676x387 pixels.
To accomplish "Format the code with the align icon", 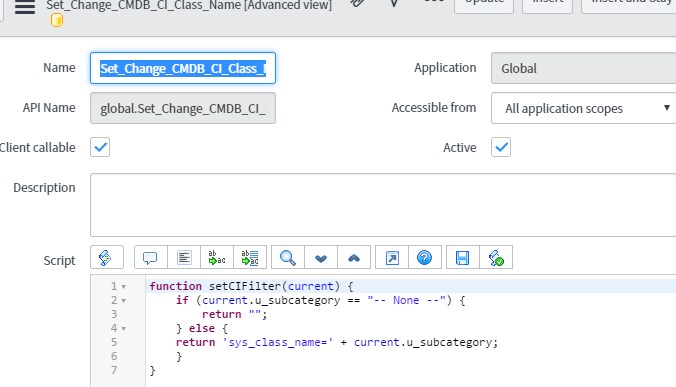I will (184, 257).
